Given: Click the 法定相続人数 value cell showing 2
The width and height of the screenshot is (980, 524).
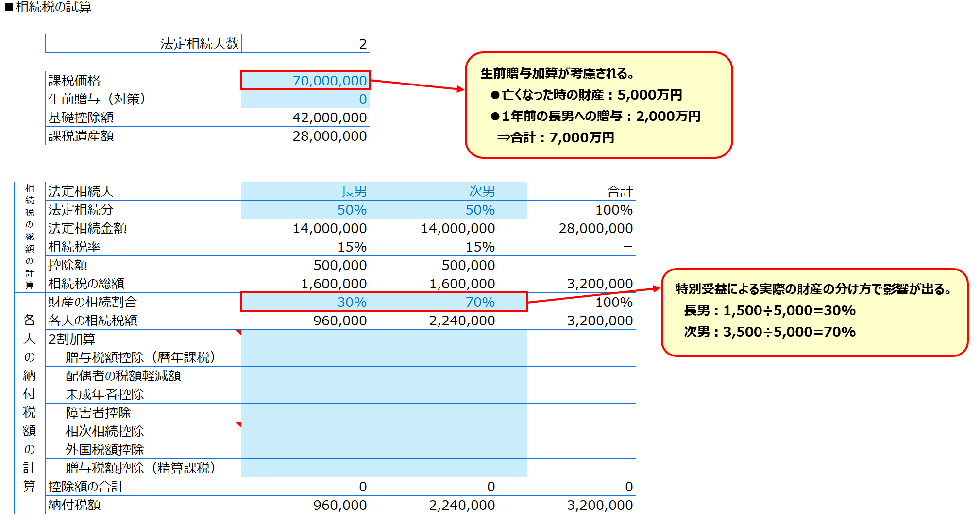Looking at the screenshot, I should [x=305, y=44].
